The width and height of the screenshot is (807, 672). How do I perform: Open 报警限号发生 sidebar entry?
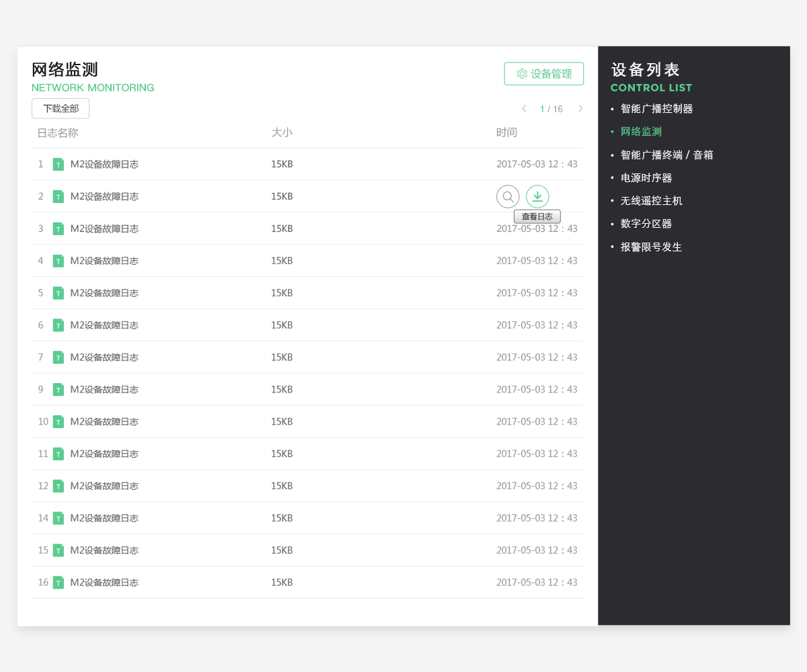(x=651, y=247)
